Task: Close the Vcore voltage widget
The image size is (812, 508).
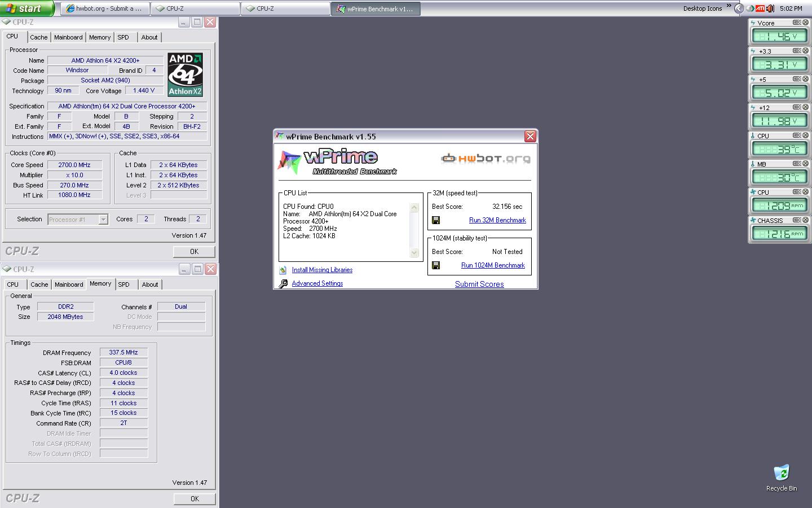Action: (806, 23)
